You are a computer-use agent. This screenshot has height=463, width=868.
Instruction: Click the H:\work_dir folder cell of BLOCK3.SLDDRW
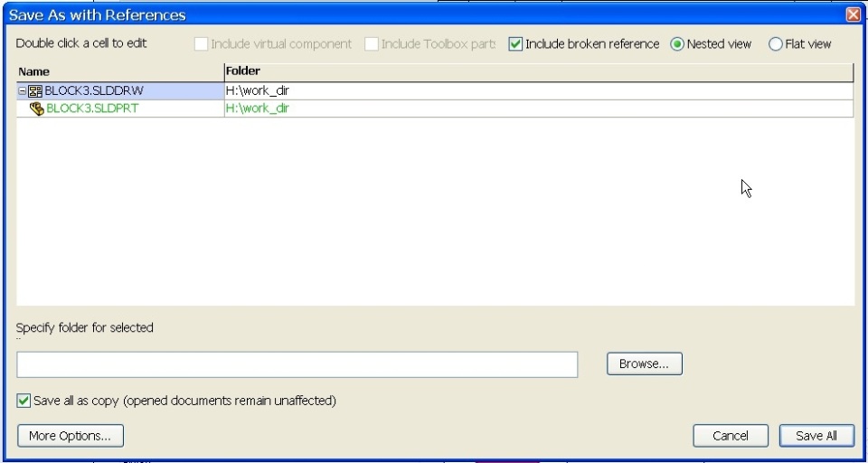539,91
